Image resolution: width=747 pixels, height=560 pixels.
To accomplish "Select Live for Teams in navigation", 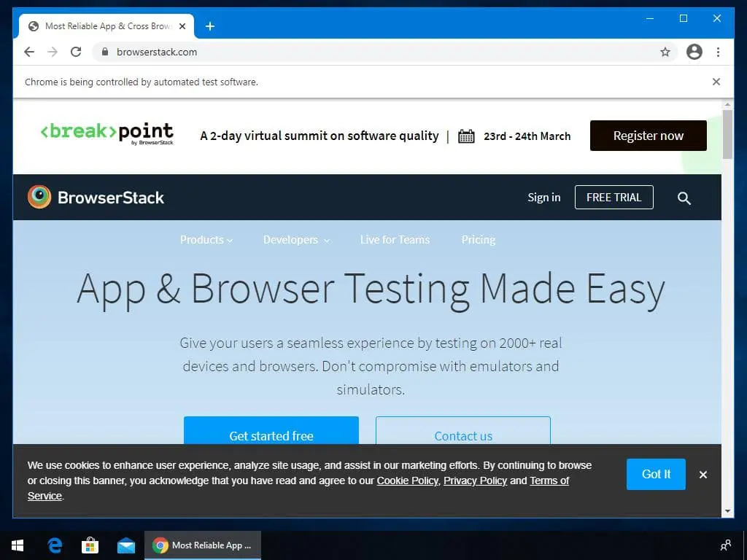I will coord(395,240).
